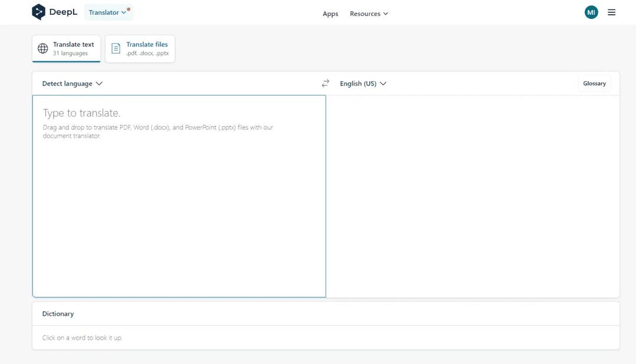
Task: Expand the Resources menu
Action: point(369,14)
